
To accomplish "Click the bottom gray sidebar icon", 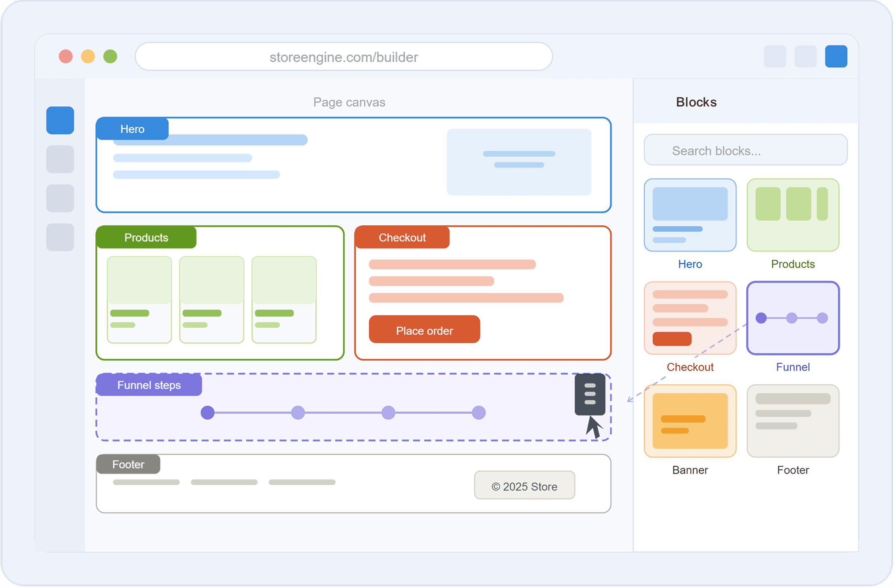I will [x=60, y=237].
